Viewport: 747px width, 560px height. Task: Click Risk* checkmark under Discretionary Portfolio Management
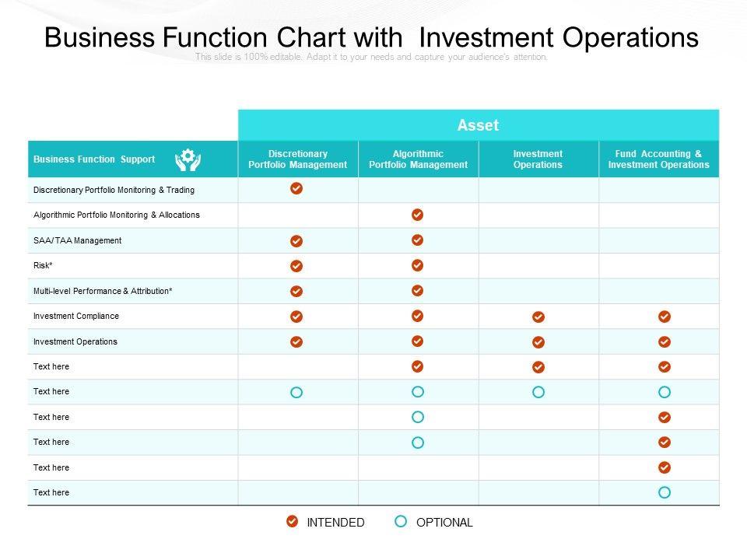tap(296, 266)
